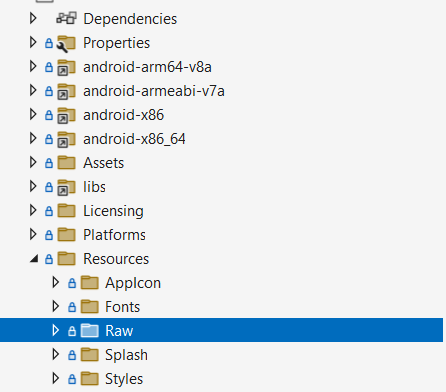Click the Properties wrench folder icon
Image resolution: width=446 pixels, height=392 pixels.
click(66, 44)
